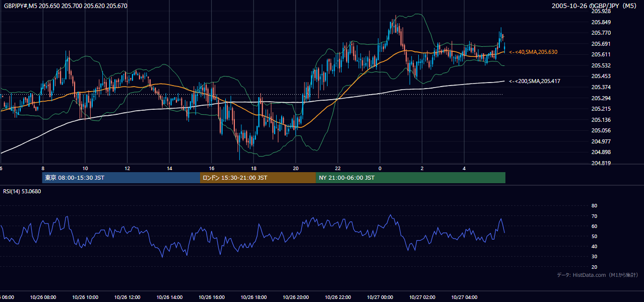Click the 10/26 22:00 time axis label
Image resolution: width=644 pixels, height=302 pixels.
[x=338, y=297]
